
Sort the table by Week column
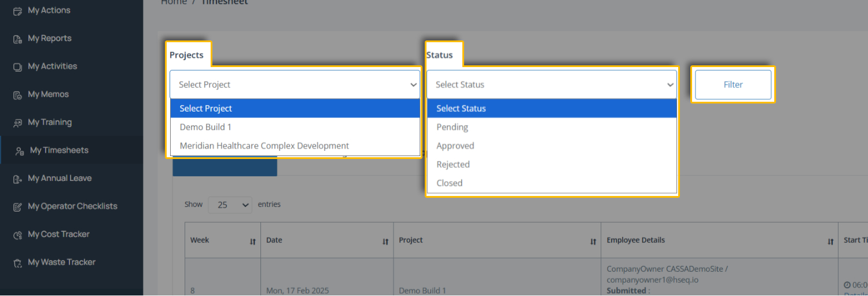tap(252, 242)
